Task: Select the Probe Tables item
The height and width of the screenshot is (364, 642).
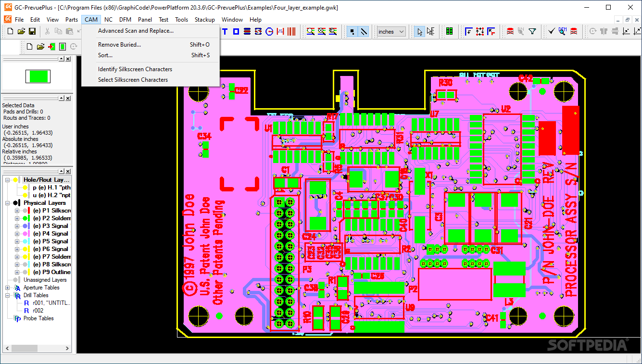Action: point(38,318)
